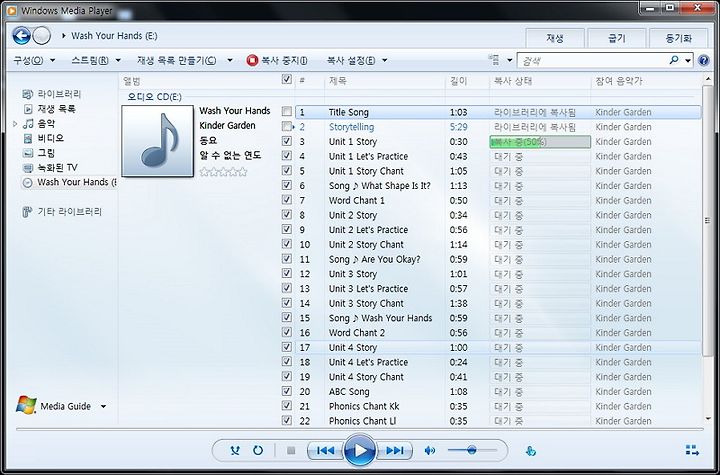This screenshot has height=475, width=720.
Task: Start playback with the Play button
Action: tap(360, 451)
